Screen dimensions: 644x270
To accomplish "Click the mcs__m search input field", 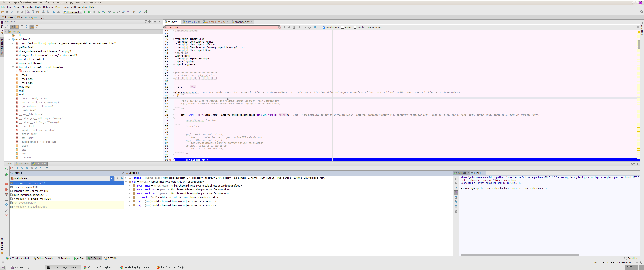I will tap(222, 27).
